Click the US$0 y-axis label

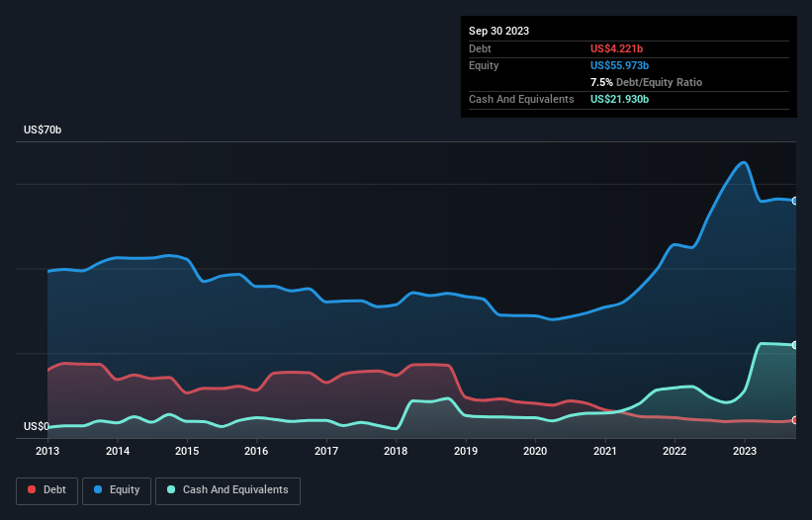[x=37, y=426]
